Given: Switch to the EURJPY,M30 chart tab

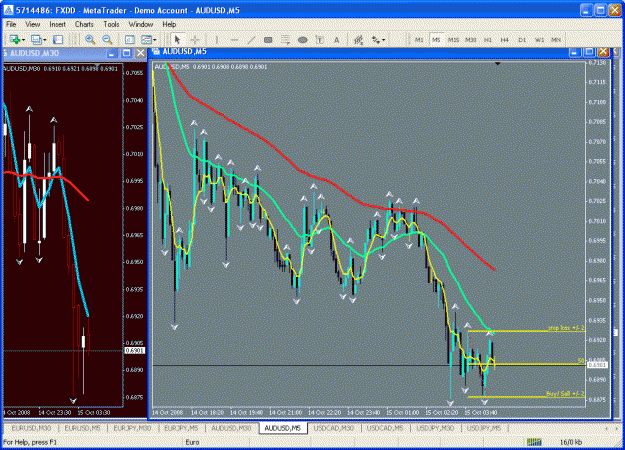Looking at the screenshot, I should (132, 428).
